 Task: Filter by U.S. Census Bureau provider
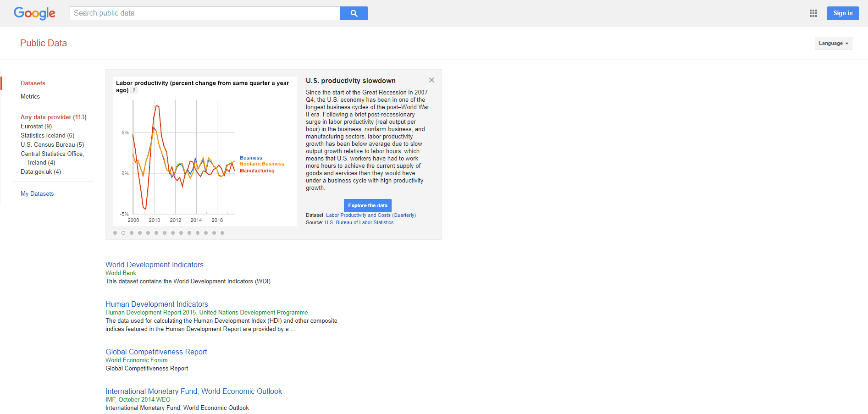pyautogui.click(x=52, y=144)
